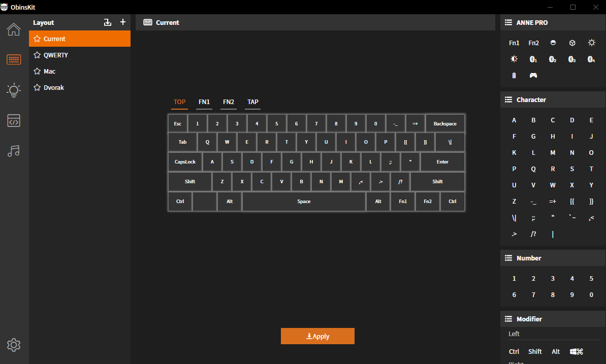606x364 pixels.
Task: Pick letter Q in Character panel
Action: point(533,169)
